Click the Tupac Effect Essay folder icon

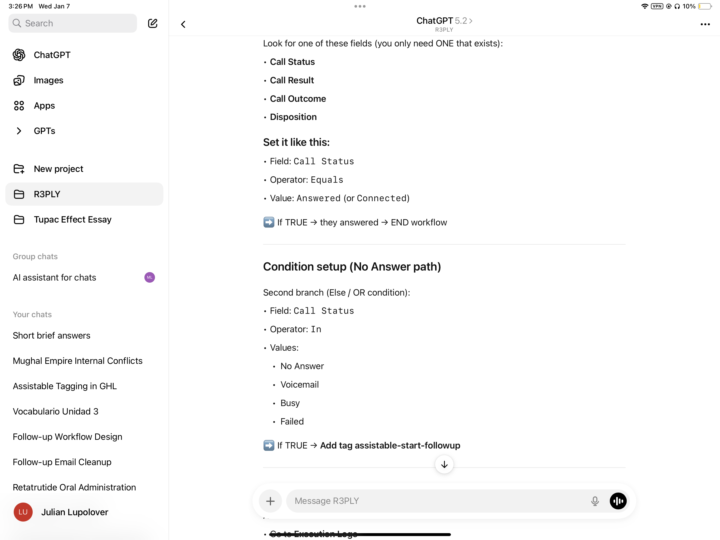[x=19, y=219]
